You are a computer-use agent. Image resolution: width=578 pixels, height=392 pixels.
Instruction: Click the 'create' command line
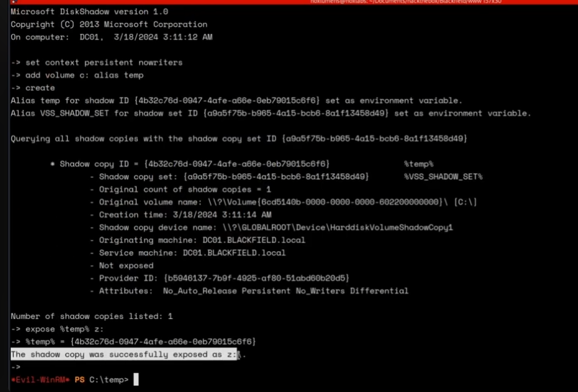pos(33,88)
